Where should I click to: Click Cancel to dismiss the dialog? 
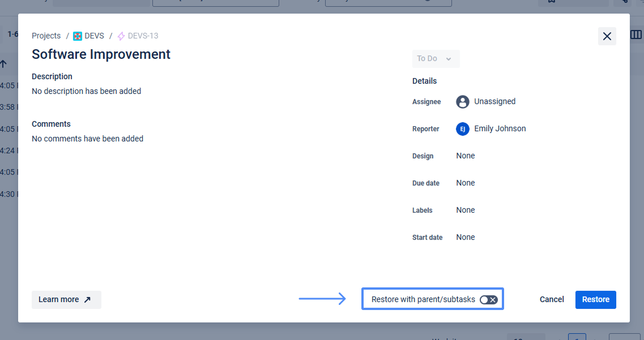551,299
